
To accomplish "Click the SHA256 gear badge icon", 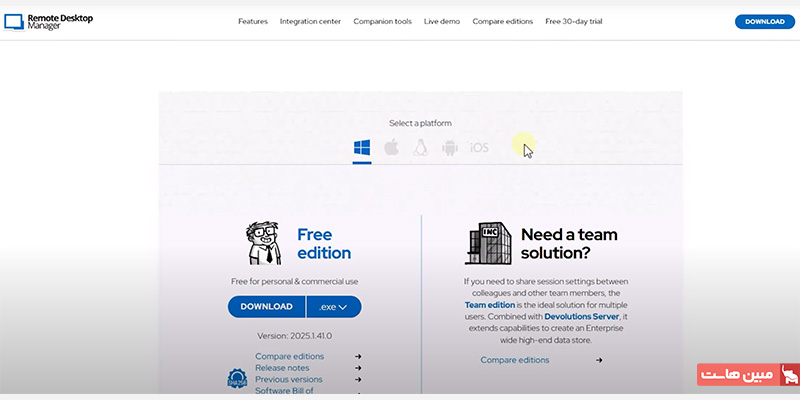I will 237,379.
